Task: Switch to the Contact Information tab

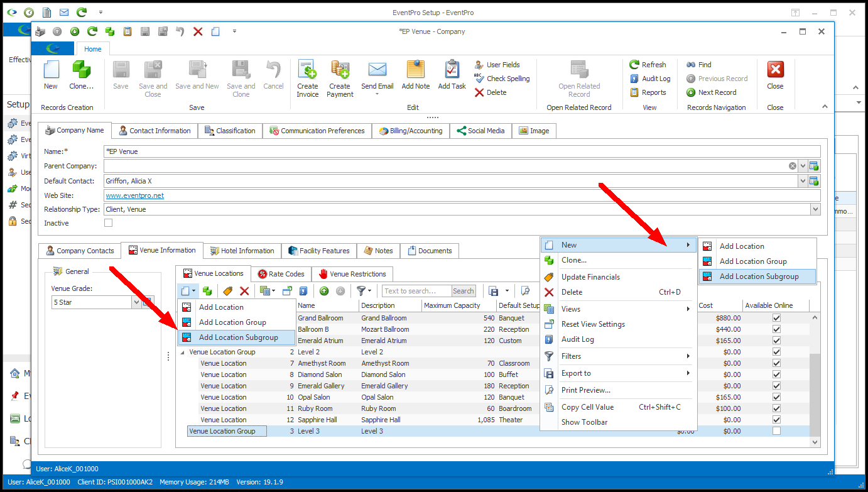Action: pyautogui.click(x=155, y=131)
